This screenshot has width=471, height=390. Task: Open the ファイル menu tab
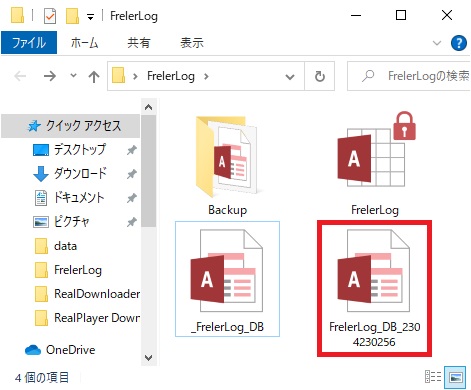click(29, 43)
